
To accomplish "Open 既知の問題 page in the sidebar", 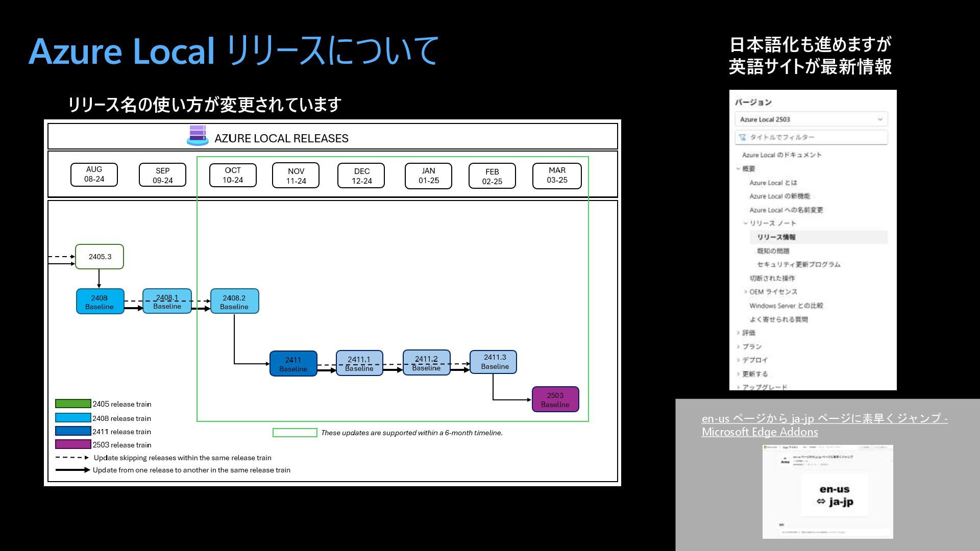I will click(773, 251).
